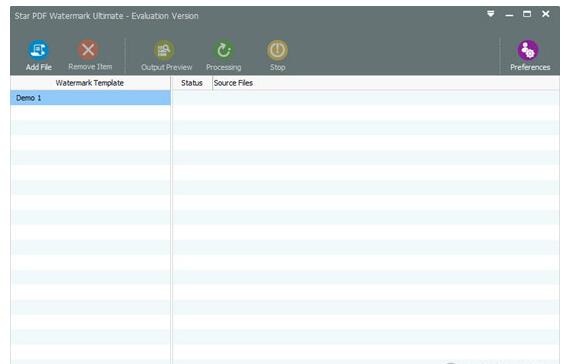
Task: Click the Processing text label
Action: pyautogui.click(x=224, y=67)
